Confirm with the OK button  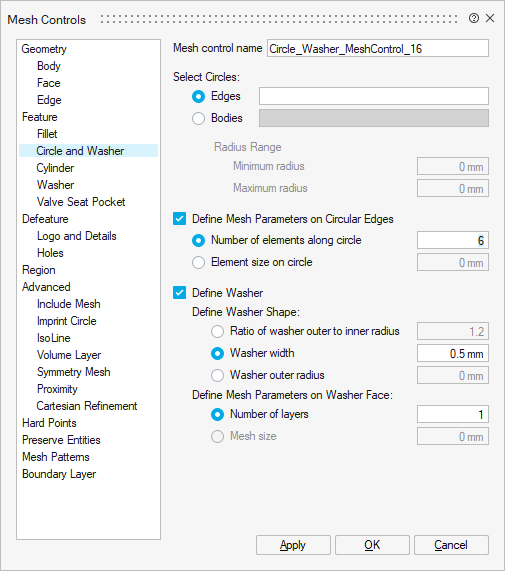(x=372, y=545)
